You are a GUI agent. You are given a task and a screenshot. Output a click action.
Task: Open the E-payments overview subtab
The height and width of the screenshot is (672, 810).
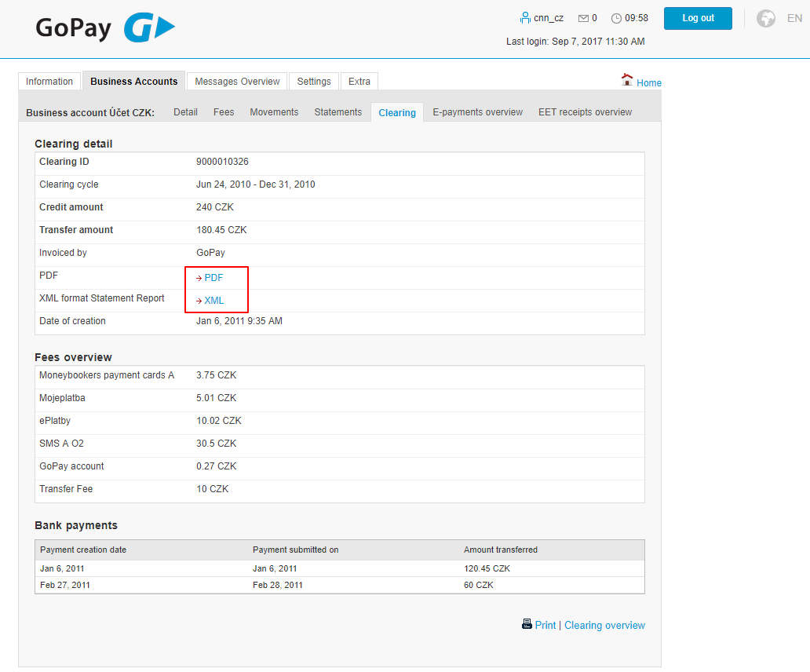pyautogui.click(x=478, y=112)
